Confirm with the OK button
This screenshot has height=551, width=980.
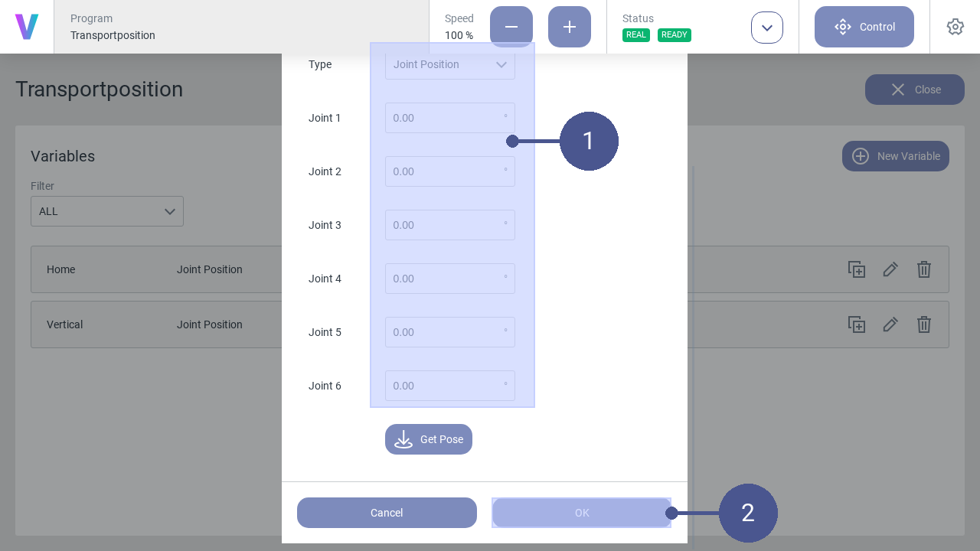click(x=581, y=513)
